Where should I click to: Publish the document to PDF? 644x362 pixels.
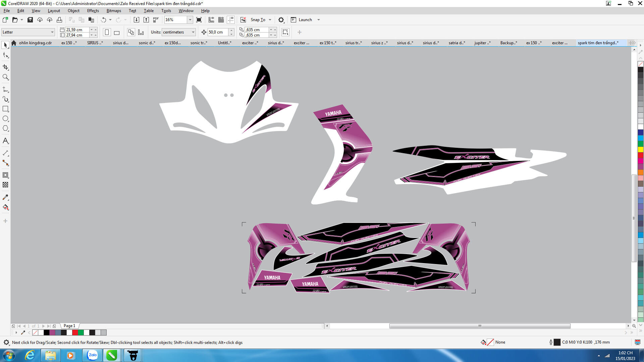click(156, 20)
